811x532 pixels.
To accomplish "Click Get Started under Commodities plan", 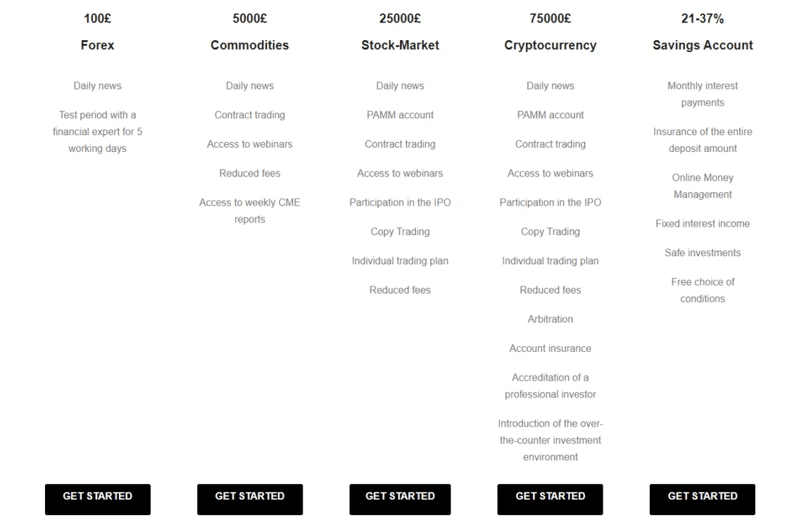I will click(250, 499).
